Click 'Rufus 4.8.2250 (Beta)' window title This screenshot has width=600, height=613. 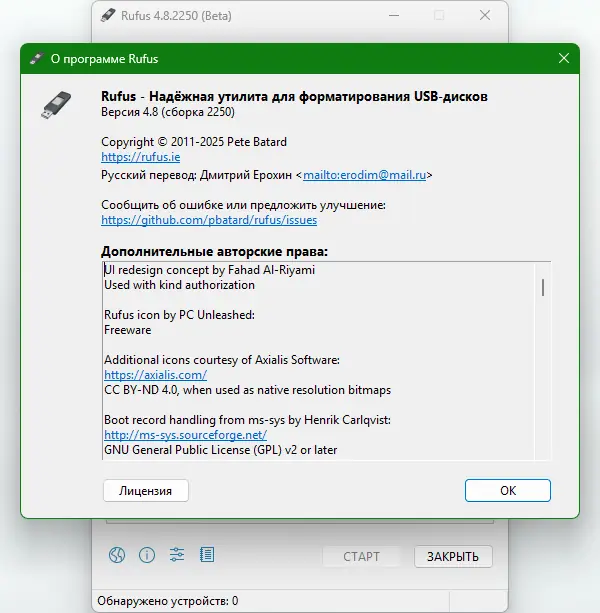pos(176,16)
